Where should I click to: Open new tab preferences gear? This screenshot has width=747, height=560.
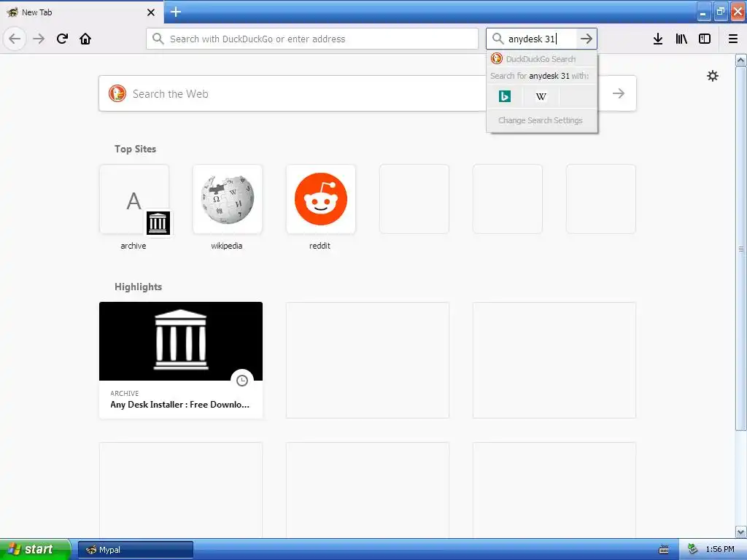coord(712,76)
